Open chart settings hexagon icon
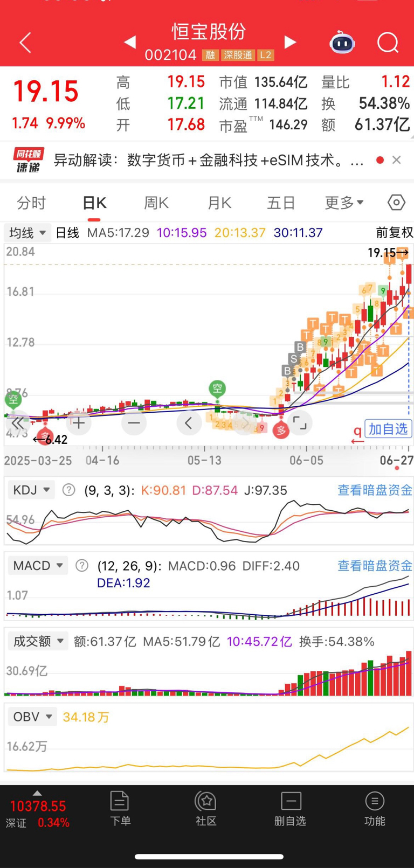Image resolution: width=414 pixels, height=868 pixels. [396, 203]
